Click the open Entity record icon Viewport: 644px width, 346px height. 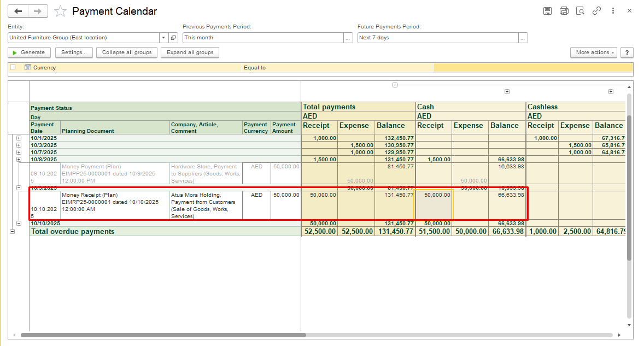[174, 38]
